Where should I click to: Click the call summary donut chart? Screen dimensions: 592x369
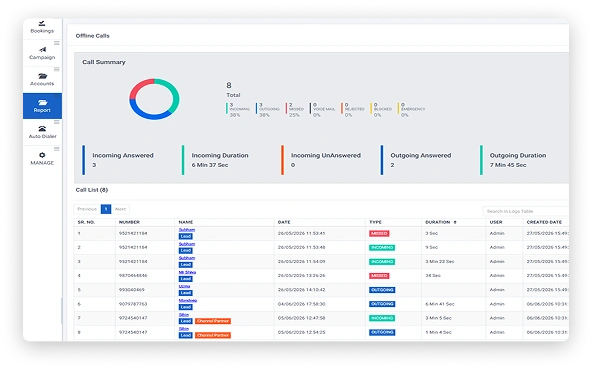point(154,99)
